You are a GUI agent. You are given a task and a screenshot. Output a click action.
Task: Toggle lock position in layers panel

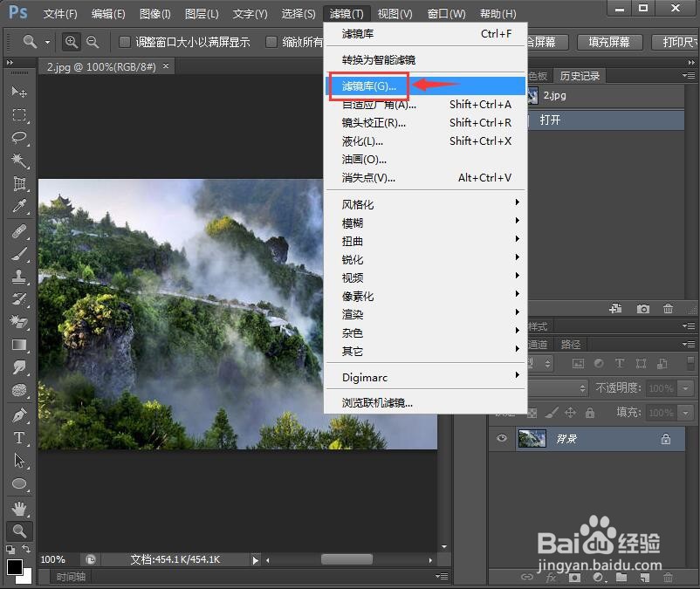(x=570, y=413)
